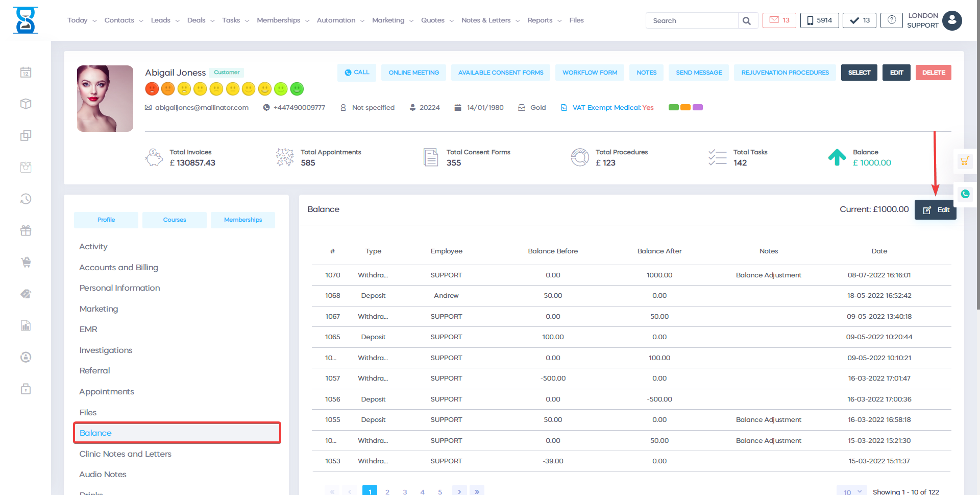
Task: Switch to the Courses tab
Action: click(175, 220)
